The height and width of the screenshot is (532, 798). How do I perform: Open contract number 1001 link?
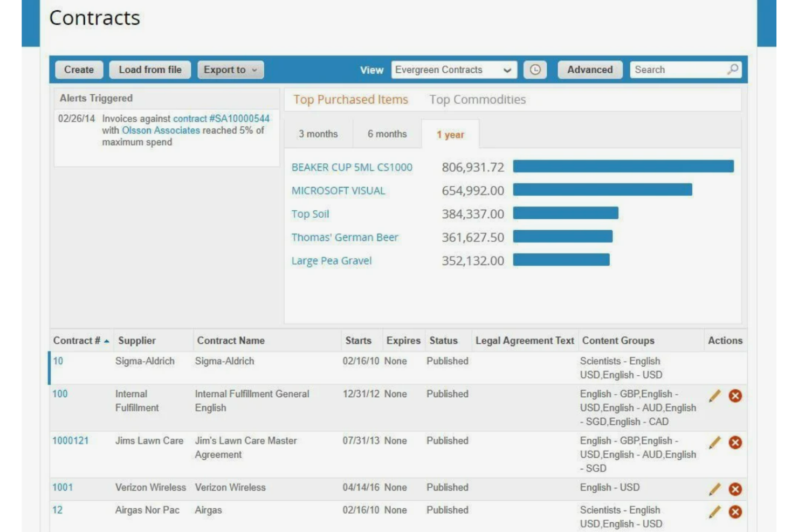click(x=63, y=487)
